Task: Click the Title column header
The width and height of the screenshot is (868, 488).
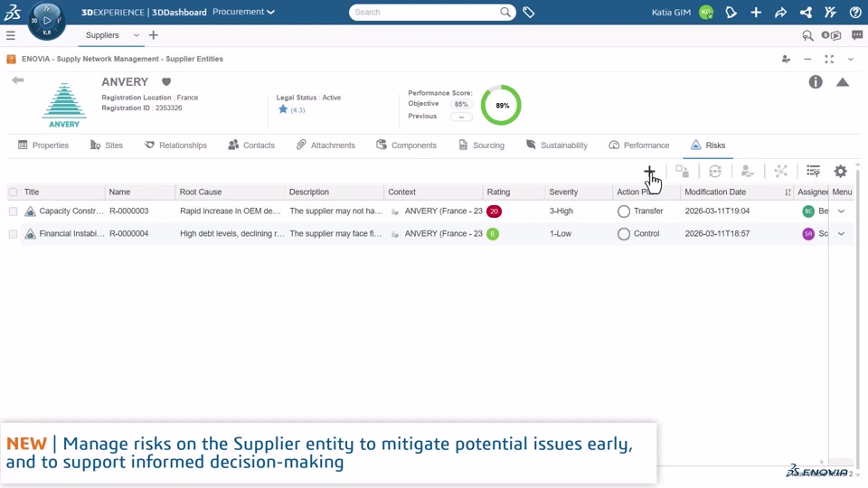Action: point(32,192)
